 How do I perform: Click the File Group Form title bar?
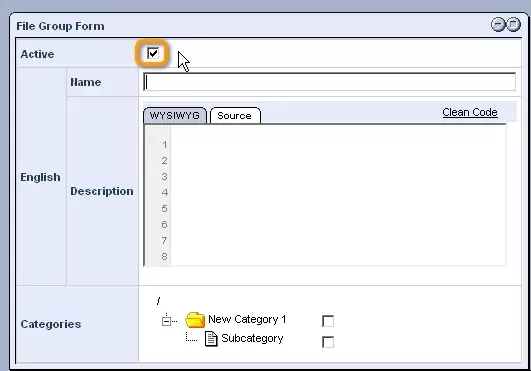point(251,26)
